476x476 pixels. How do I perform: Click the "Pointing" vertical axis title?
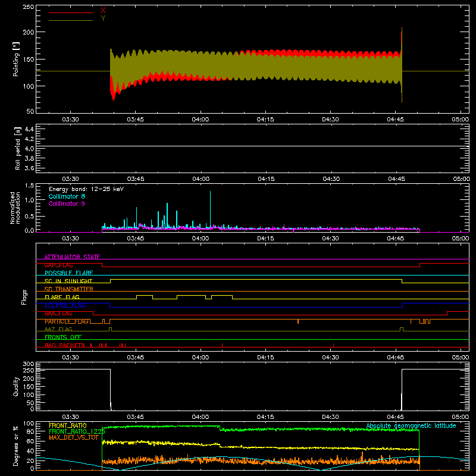pos(16,59)
